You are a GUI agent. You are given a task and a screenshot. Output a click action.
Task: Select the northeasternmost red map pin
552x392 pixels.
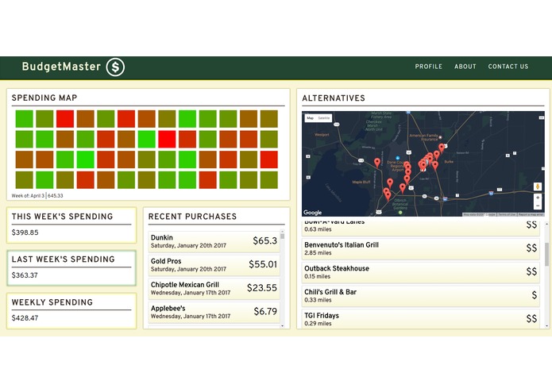point(442,148)
